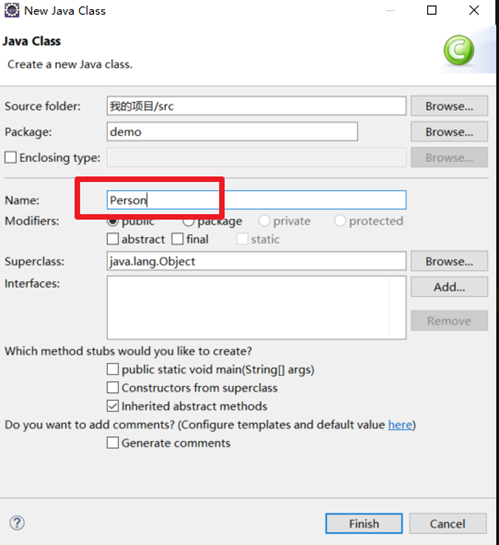This screenshot has width=499, height=545.
Task: Click the Finish button
Action: (364, 523)
